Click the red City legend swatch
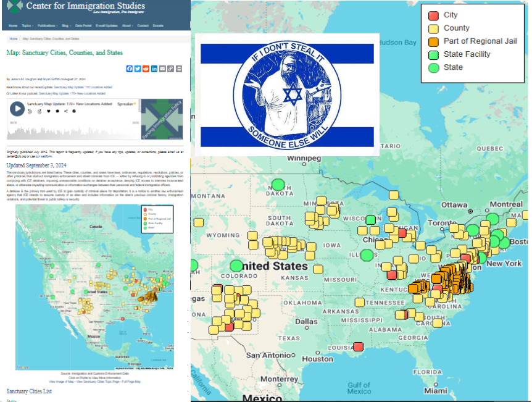The width and height of the screenshot is (532, 402). pos(433,15)
